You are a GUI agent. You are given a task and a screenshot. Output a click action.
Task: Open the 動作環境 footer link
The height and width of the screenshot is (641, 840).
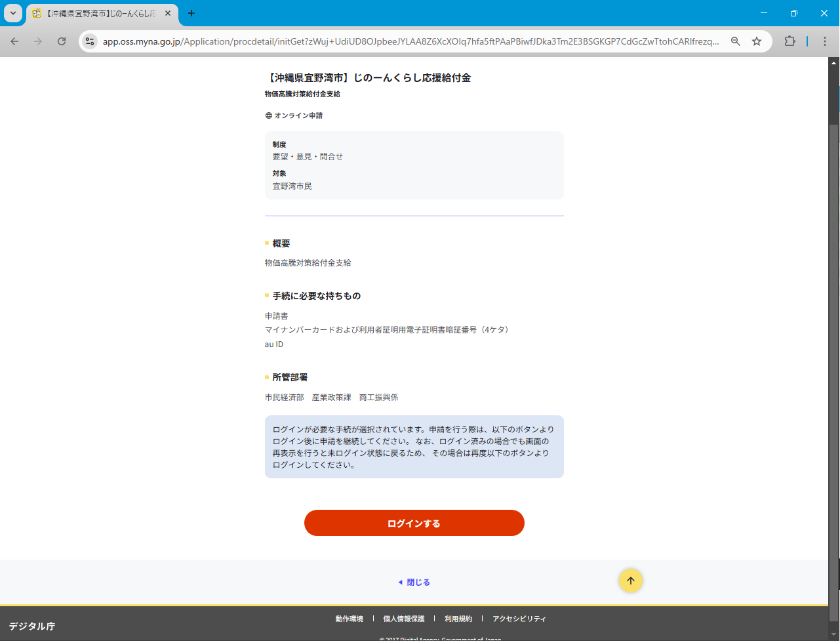(x=349, y=619)
